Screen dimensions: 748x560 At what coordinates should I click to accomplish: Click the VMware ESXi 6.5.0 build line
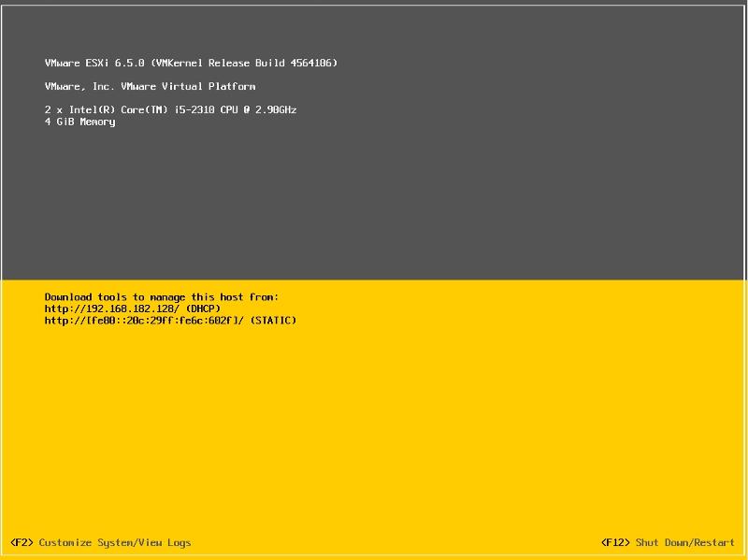(x=191, y=63)
